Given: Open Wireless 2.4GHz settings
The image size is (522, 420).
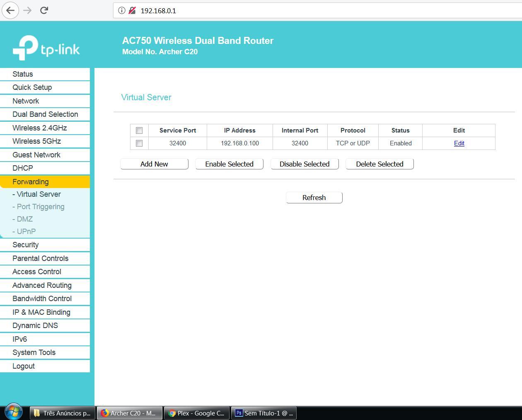Looking at the screenshot, I should [x=45, y=128].
